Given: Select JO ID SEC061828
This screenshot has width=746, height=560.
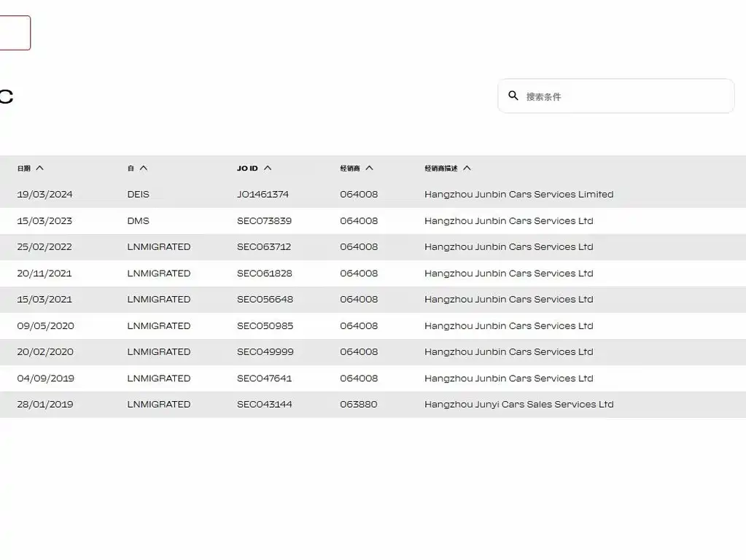Looking at the screenshot, I should point(265,273).
